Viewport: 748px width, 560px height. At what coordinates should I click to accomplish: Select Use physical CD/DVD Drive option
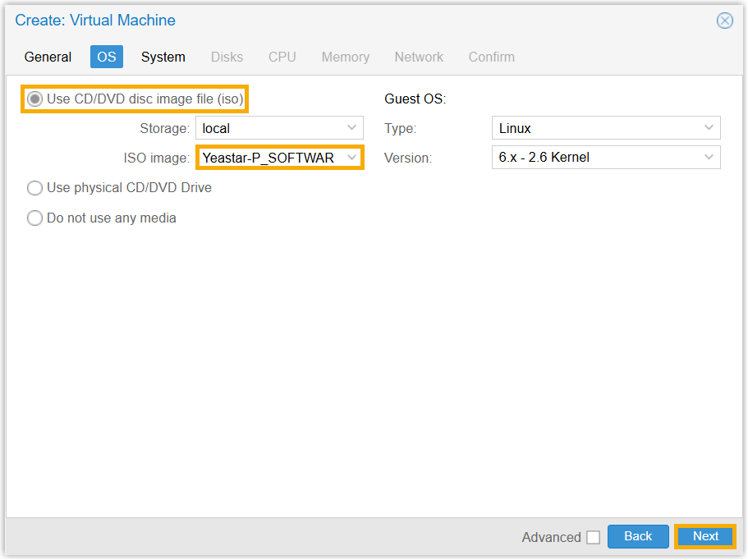(35, 188)
